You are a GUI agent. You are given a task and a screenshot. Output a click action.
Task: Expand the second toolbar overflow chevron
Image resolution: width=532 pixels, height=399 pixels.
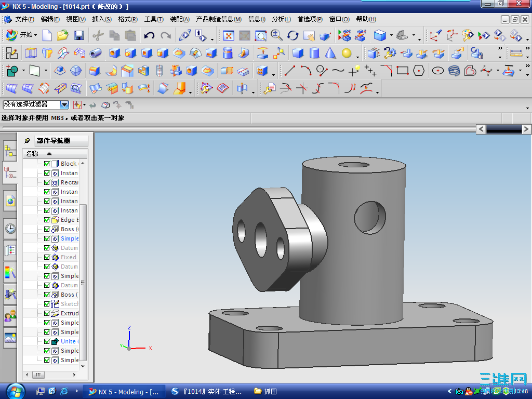click(x=500, y=48)
